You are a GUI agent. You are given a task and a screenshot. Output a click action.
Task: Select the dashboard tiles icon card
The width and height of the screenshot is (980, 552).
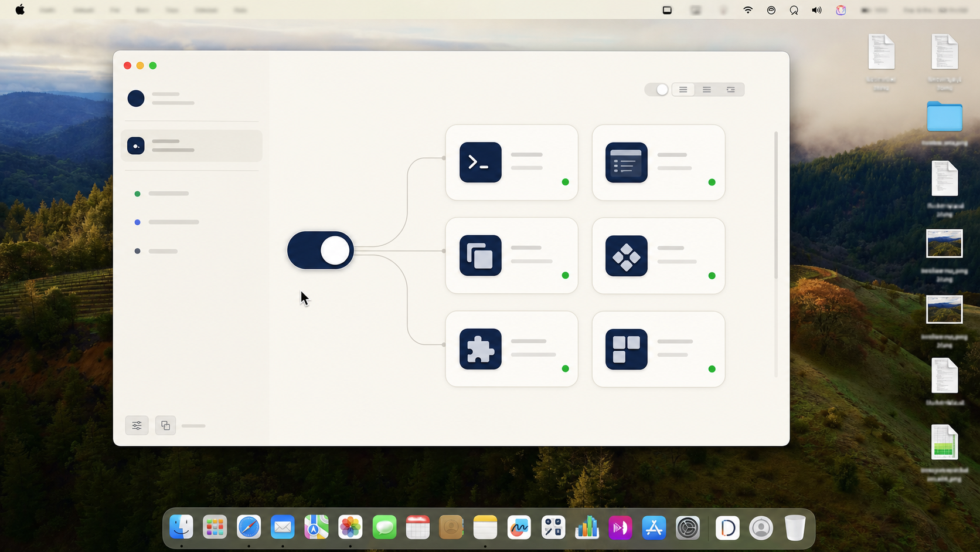(658, 349)
